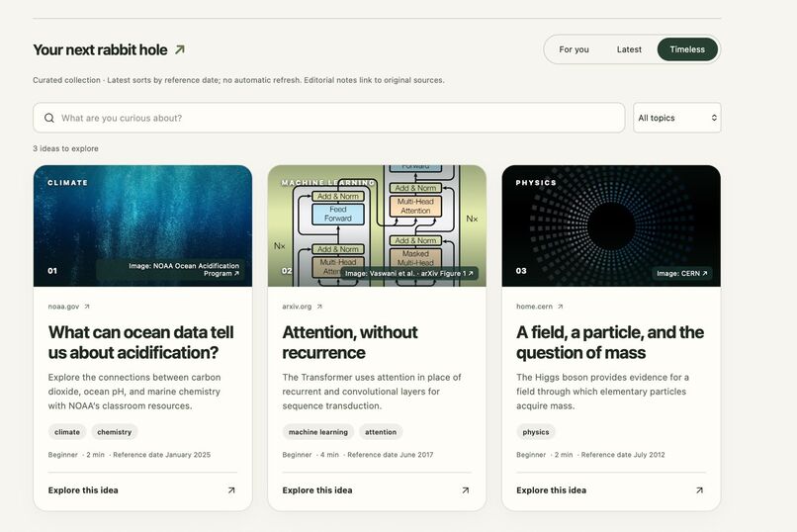Open the home.cern external link arrow
The height and width of the screenshot is (532, 797).
coord(560,307)
